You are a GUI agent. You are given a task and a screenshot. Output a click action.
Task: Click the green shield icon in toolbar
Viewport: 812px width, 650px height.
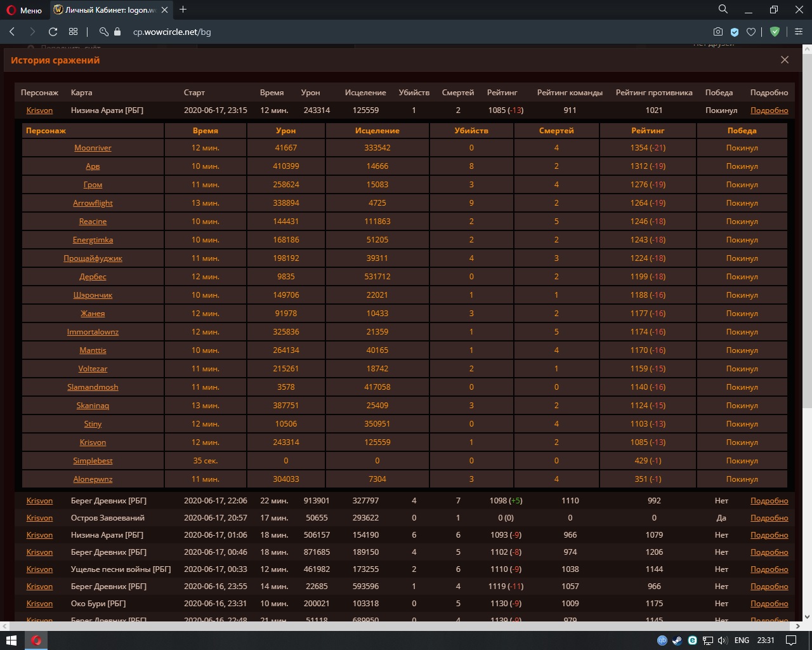click(775, 32)
